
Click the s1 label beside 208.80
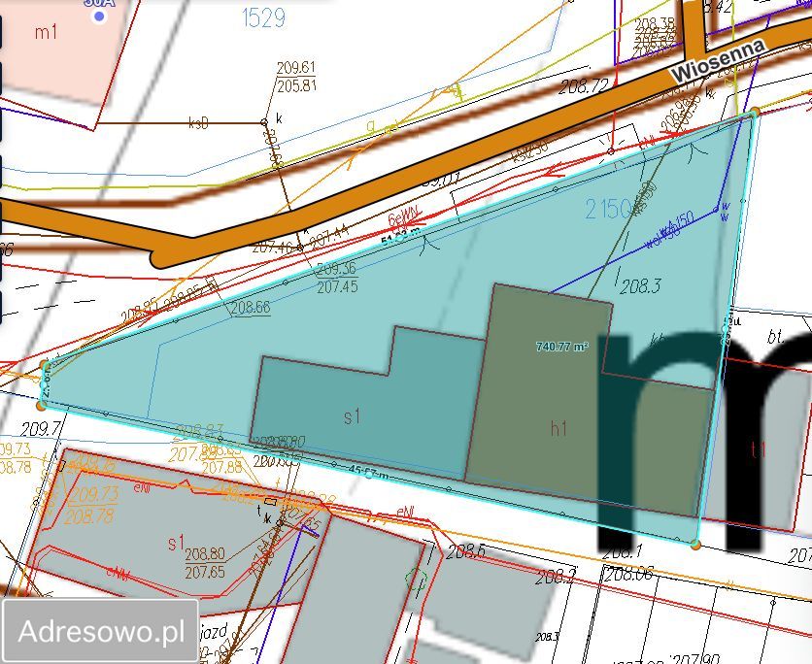point(176,544)
